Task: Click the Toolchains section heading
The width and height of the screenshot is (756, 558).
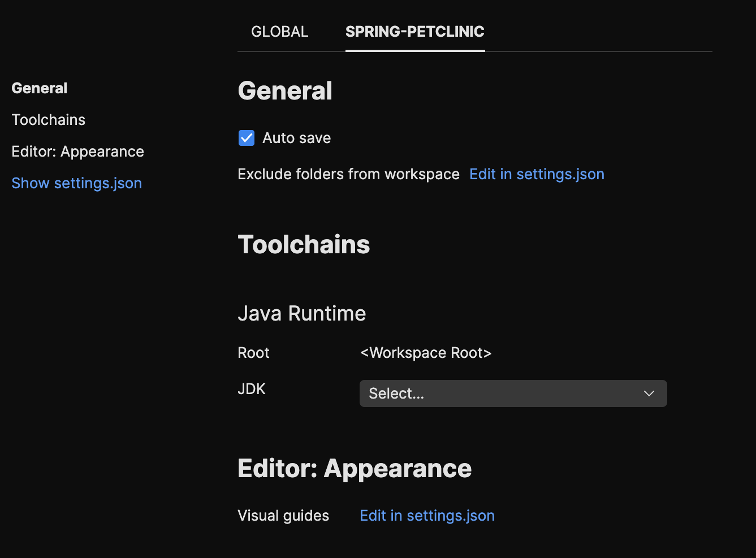Action: pyautogui.click(x=304, y=244)
